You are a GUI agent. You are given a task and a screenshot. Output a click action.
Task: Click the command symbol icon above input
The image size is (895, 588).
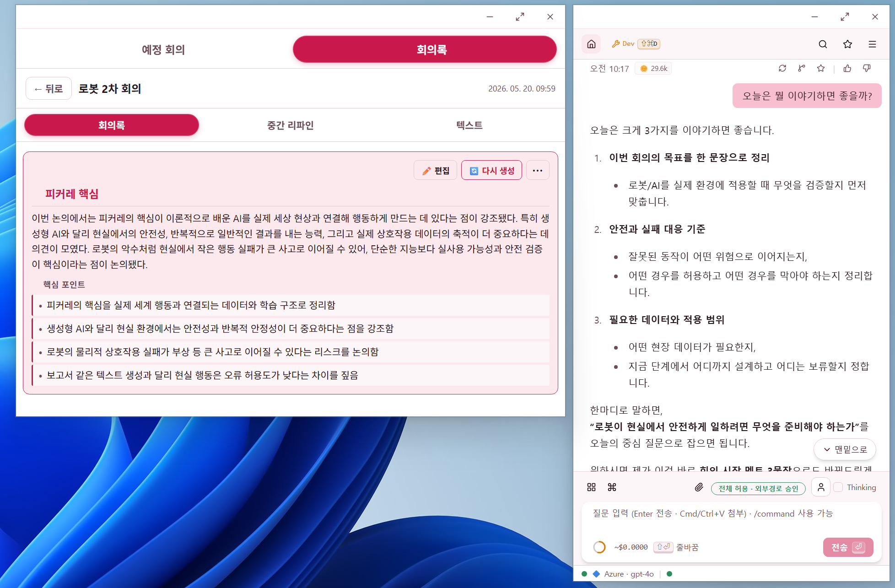(x=612, y=487)
